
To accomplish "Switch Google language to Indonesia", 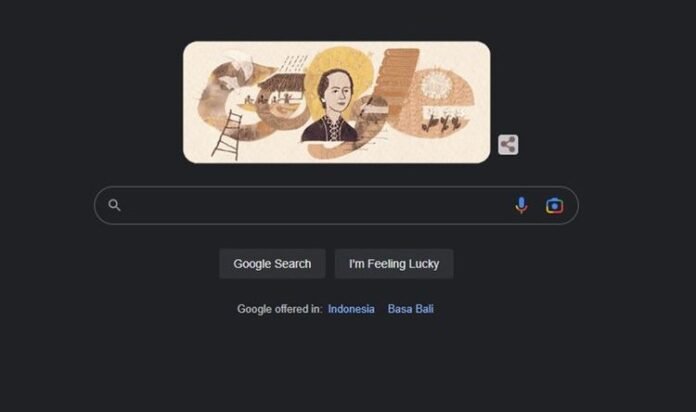I will click(x=351, y=309).
